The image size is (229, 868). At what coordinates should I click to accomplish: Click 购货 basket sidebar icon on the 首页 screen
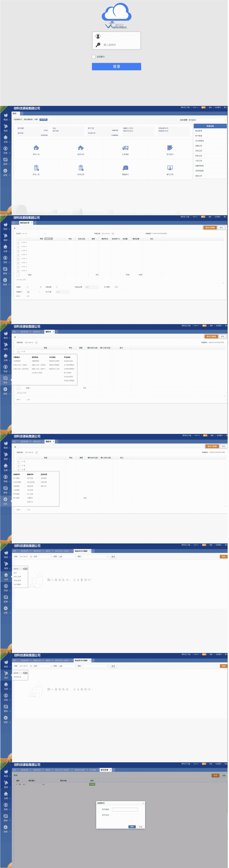pyautogui.click(x=6, y=115)
